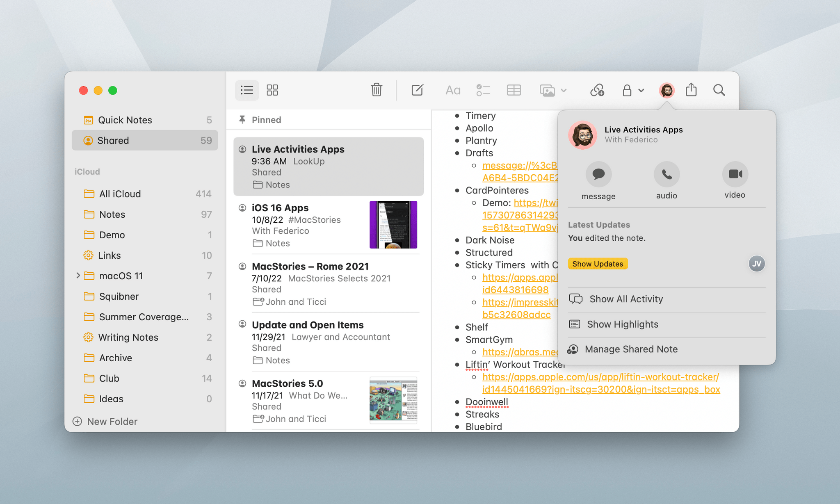
Task: Switch to list view
Action: [247, 90]
